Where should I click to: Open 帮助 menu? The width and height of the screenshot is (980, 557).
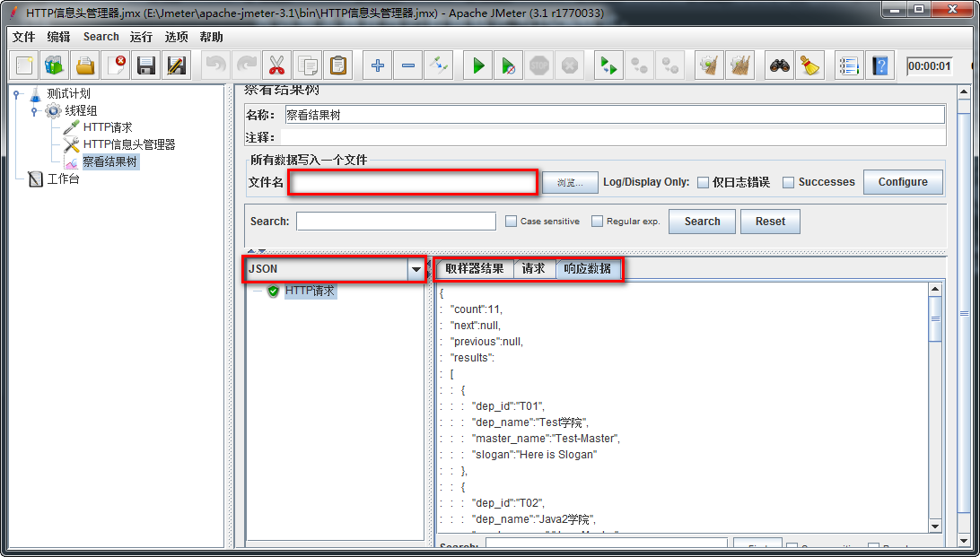coord(211,37)
